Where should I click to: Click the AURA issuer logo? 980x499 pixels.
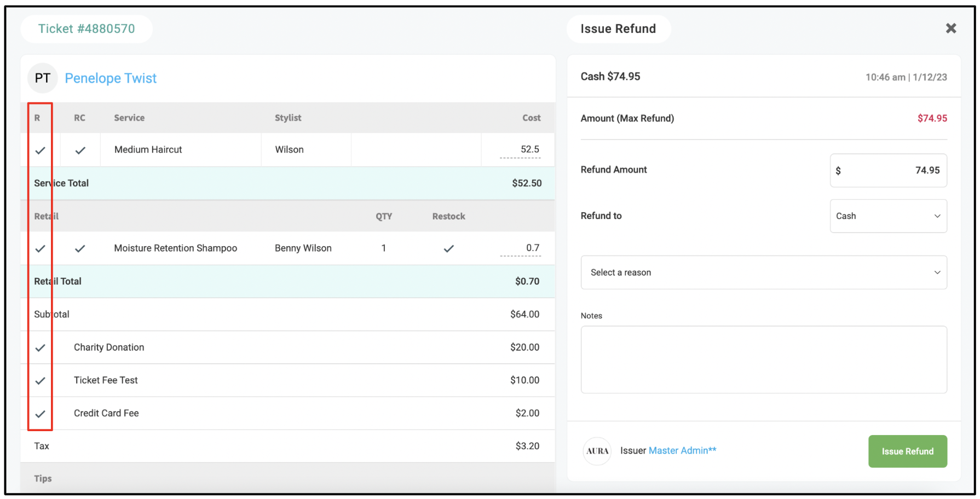pyautogui.click(x=597, y=451)
